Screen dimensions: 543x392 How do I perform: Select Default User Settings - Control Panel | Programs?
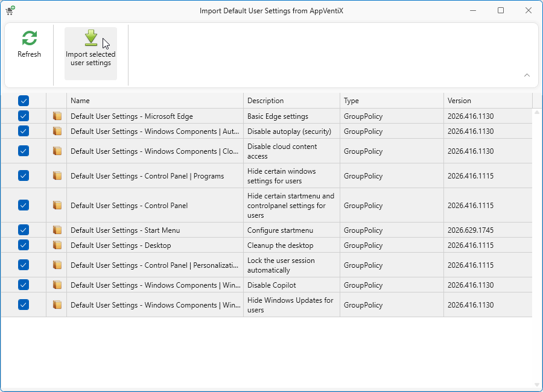(x=147, y=176)
